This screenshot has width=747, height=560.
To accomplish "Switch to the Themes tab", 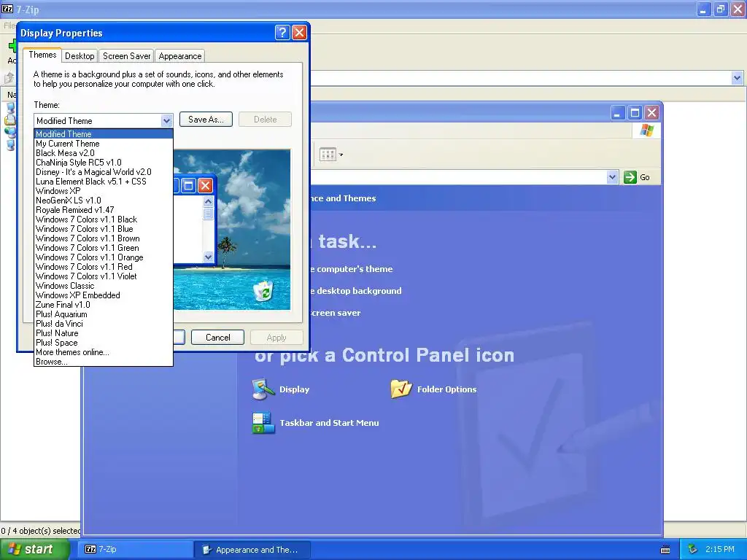I will [42, 55].
